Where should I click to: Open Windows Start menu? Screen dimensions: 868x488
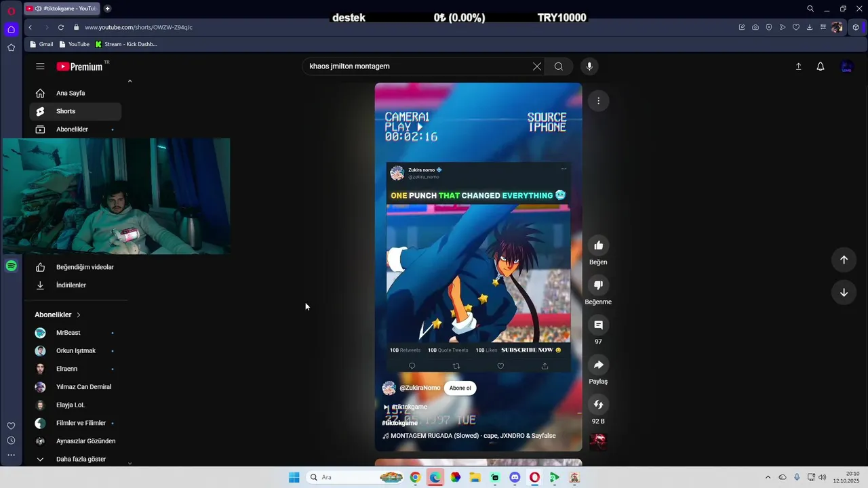pyautogui.click(x=294, y=477)
